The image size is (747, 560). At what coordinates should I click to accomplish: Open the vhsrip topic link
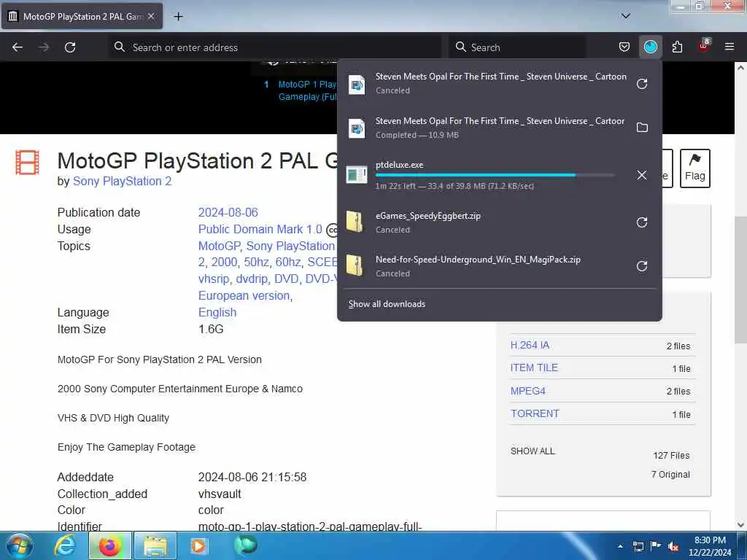pos(214,279)
